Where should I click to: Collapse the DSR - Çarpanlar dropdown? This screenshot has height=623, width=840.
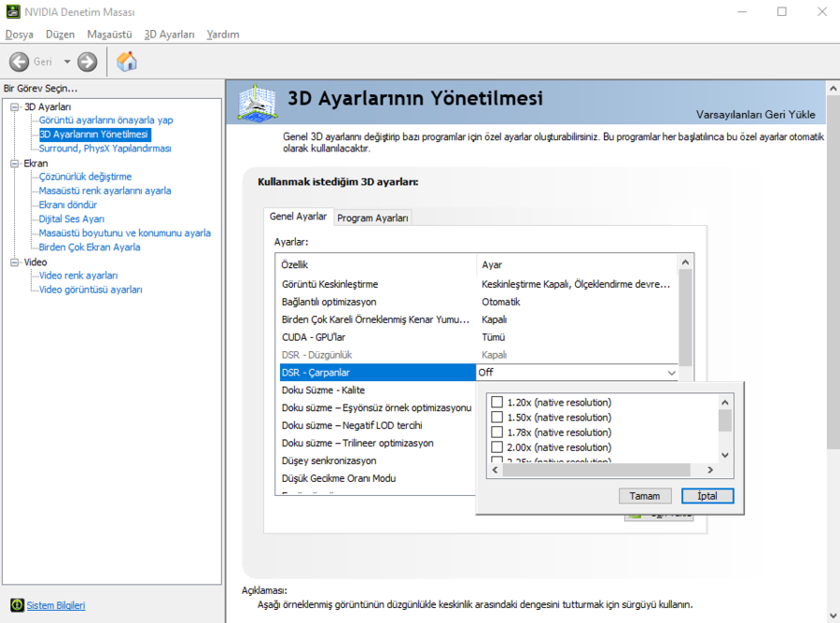coord(671,372)
